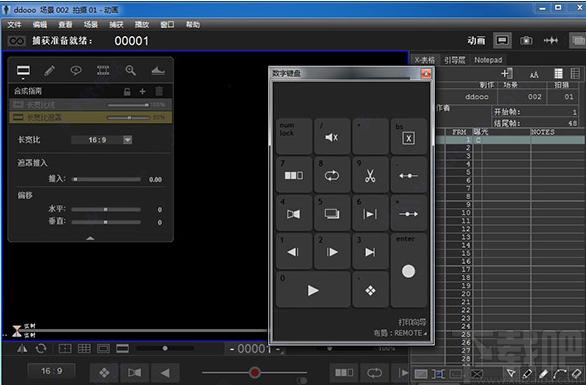Click the large play key on keypad
This screenshot has height=385, width=586.
click(x=313, y=290)
